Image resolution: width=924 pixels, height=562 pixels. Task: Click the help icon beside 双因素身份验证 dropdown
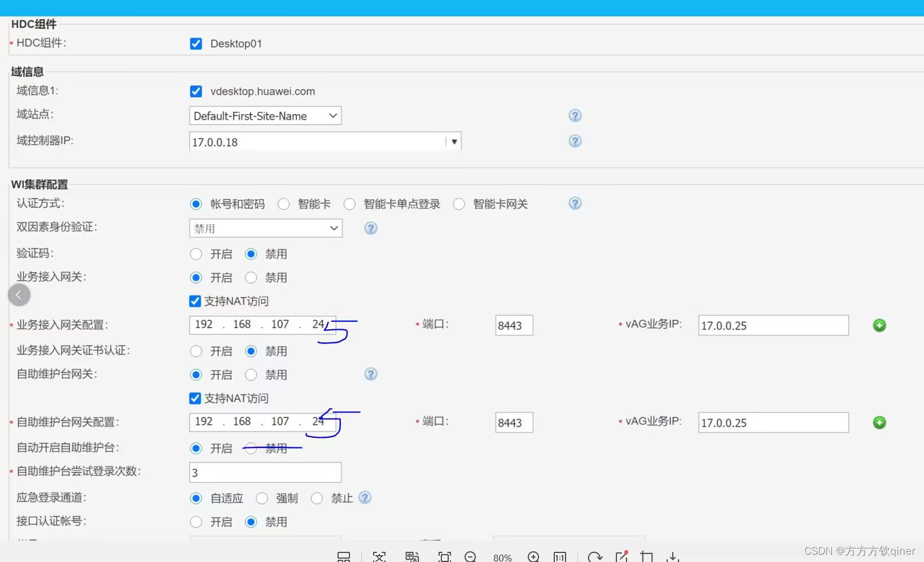(370, 228)
